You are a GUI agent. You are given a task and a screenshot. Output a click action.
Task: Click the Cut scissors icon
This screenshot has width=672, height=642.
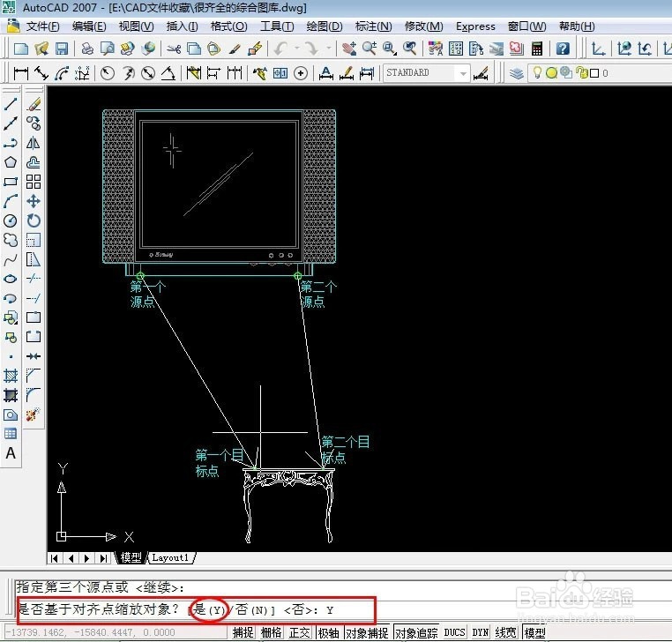(174, 49)
